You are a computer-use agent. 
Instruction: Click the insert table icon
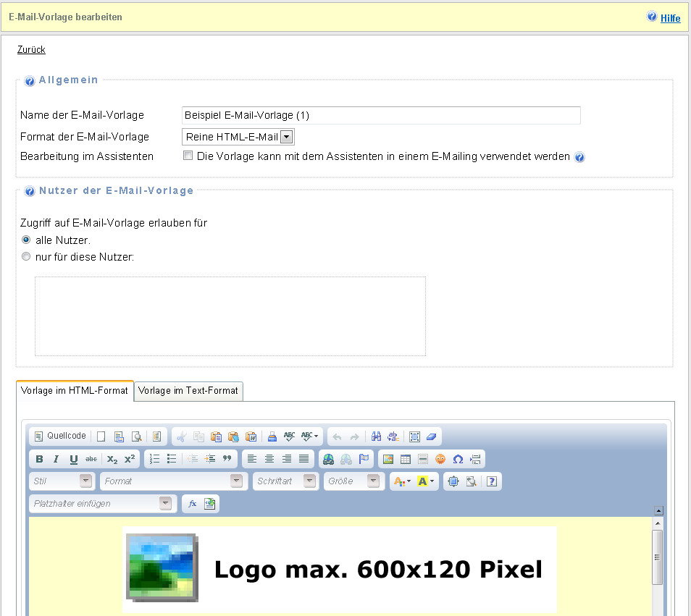[406, 459]
